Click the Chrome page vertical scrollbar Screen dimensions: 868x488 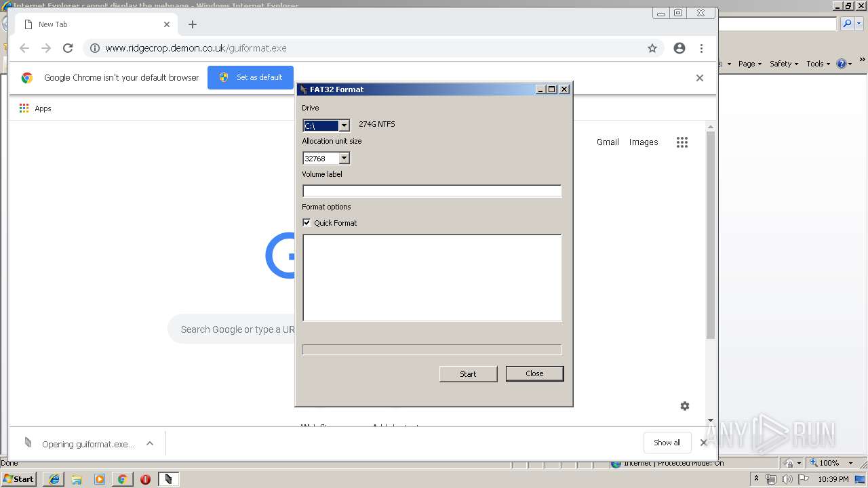(x=711, y=234)
